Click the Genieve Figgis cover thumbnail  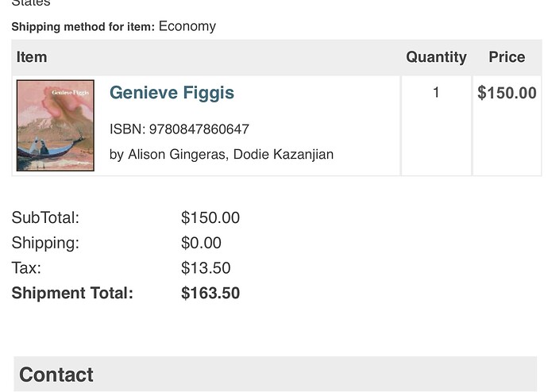pos(56,125)
